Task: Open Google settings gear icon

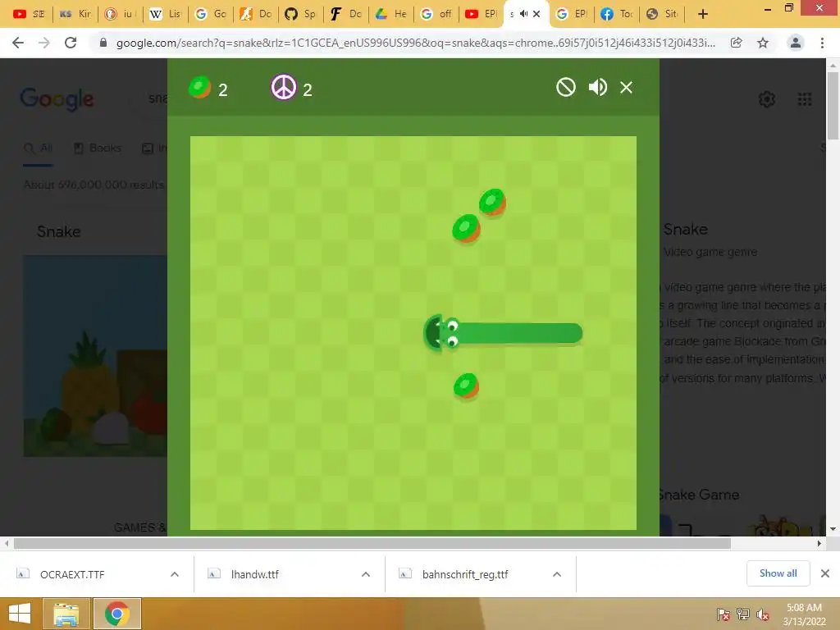Action: point(767,99)
